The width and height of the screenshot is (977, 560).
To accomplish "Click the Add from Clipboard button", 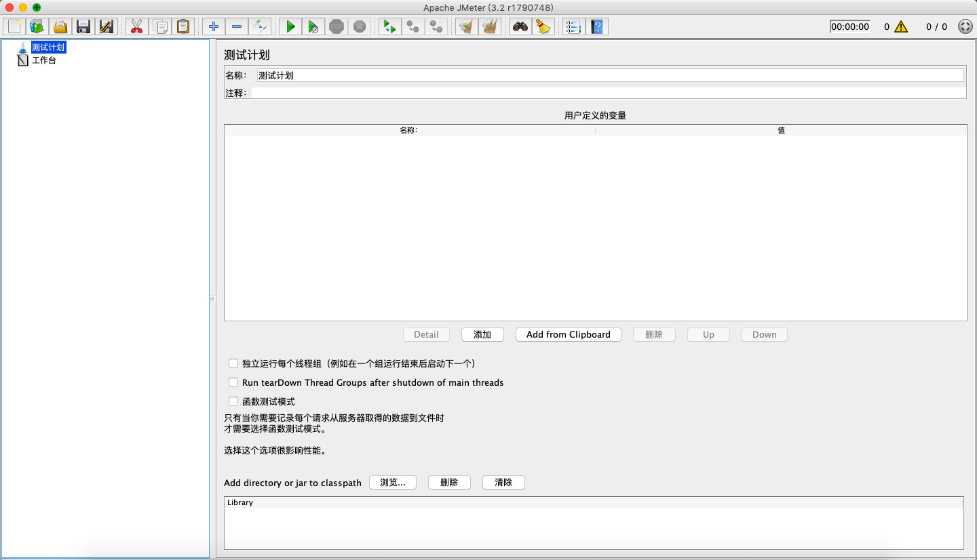I will pos(568,334).
